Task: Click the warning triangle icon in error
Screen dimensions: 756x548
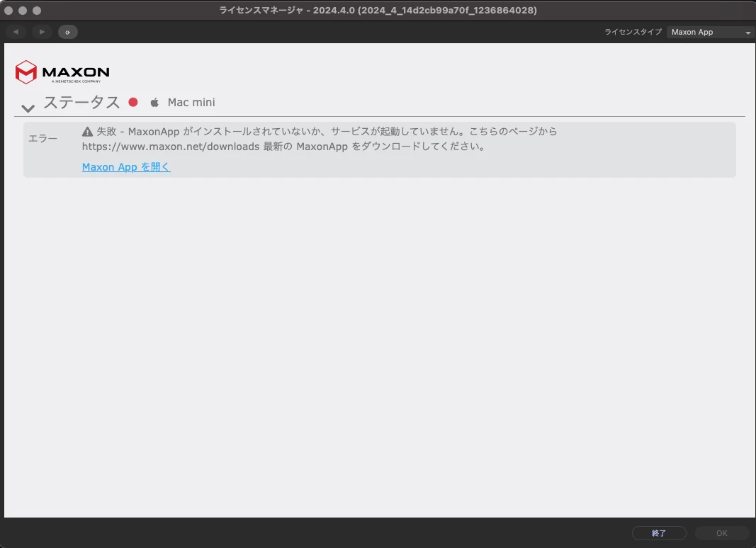Action: pos(87,131)
